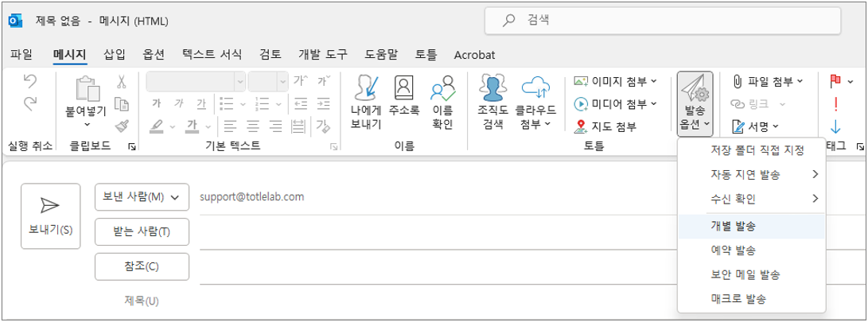Image resolution: width=868 pixels, height=322 pixels.
Task: Click the 받는 사람 recipient field
Action: click(438, 232)
